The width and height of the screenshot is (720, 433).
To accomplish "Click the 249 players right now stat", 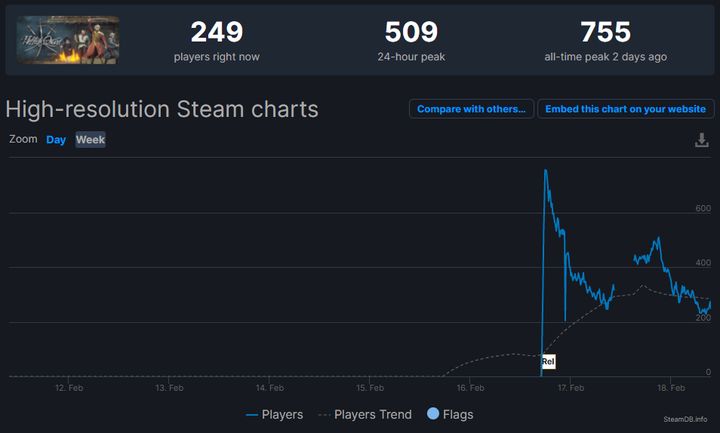I will click(216, 32).
